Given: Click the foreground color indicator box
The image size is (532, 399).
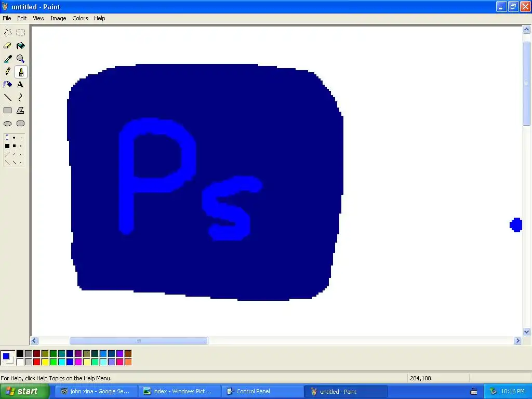Looking at the screenshot, I should click(6, 356).
